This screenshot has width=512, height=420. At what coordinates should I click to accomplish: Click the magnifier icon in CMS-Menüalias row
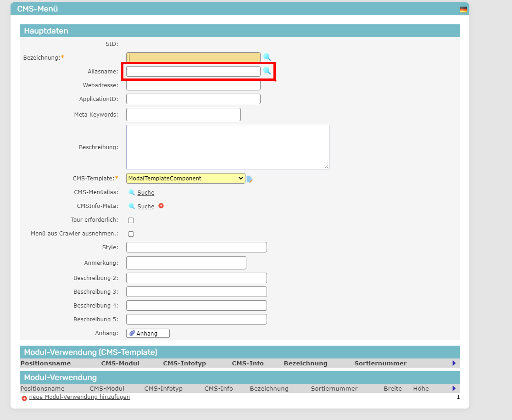[x=132, y=192]
